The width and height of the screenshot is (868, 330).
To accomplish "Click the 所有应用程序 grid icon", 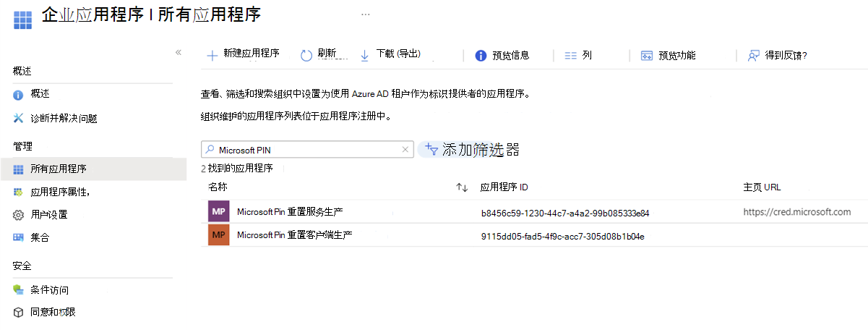I will 19,169.
